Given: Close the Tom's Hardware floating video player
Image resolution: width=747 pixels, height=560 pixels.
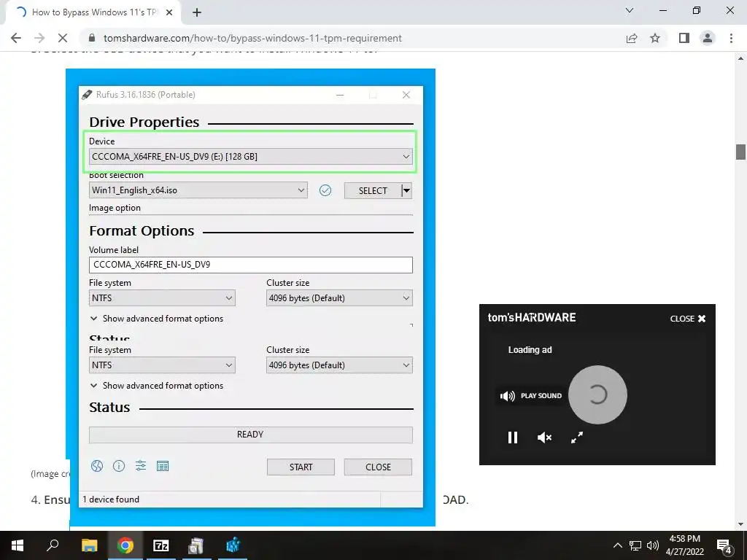Looking at the screenshot, I should [688, 319].
